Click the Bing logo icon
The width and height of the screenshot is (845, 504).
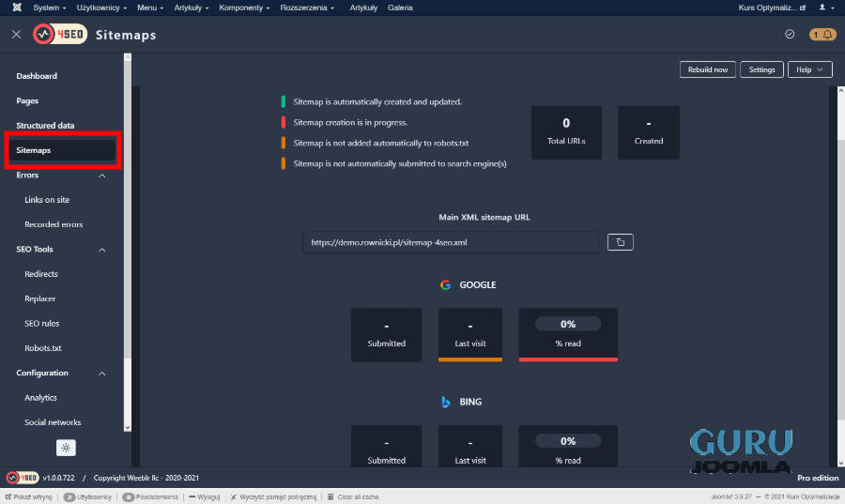445,402
